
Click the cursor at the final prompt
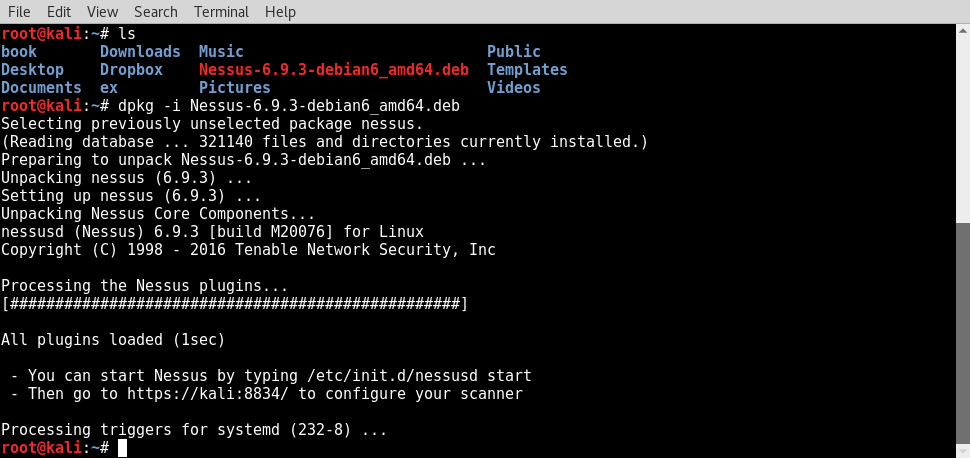[122, 447]
